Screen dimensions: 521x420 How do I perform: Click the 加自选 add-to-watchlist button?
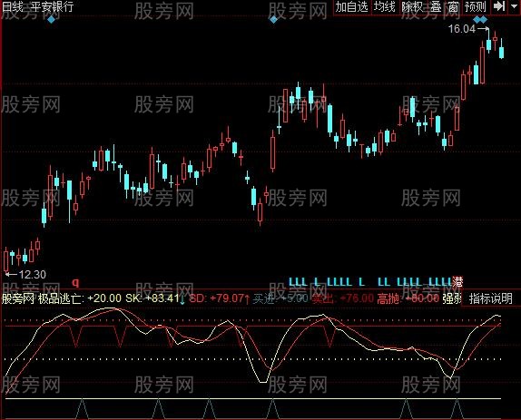352,7
